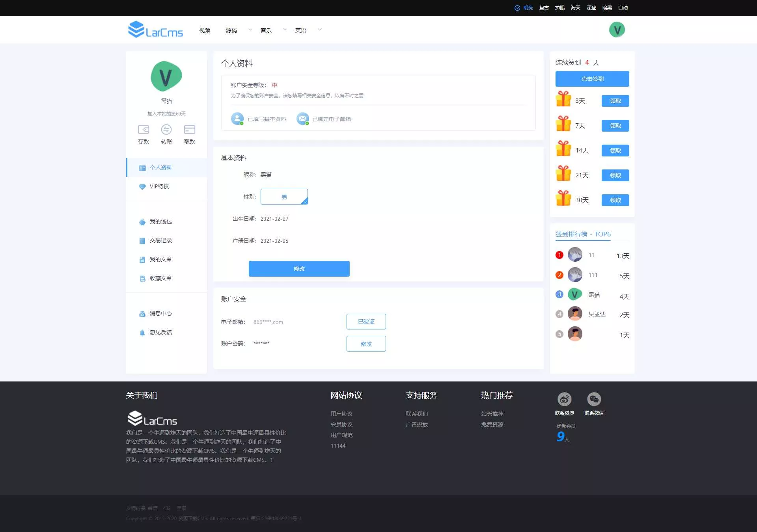Image resolution: width=757 pixels, height=532 pixels.
Task: Click the rank 5 user avatar
Action: [x=575, y=334]
